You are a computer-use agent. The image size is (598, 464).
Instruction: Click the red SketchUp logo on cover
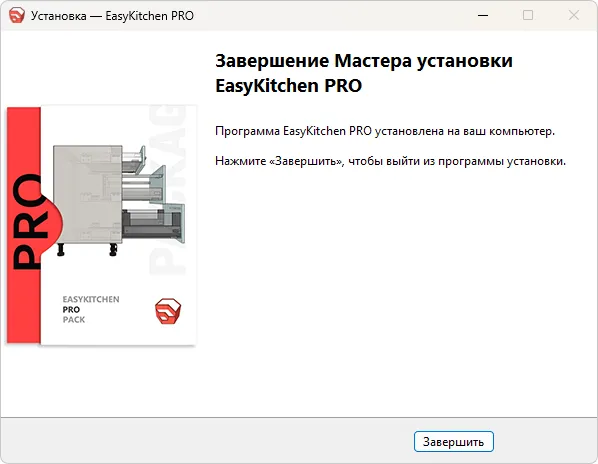168,311
